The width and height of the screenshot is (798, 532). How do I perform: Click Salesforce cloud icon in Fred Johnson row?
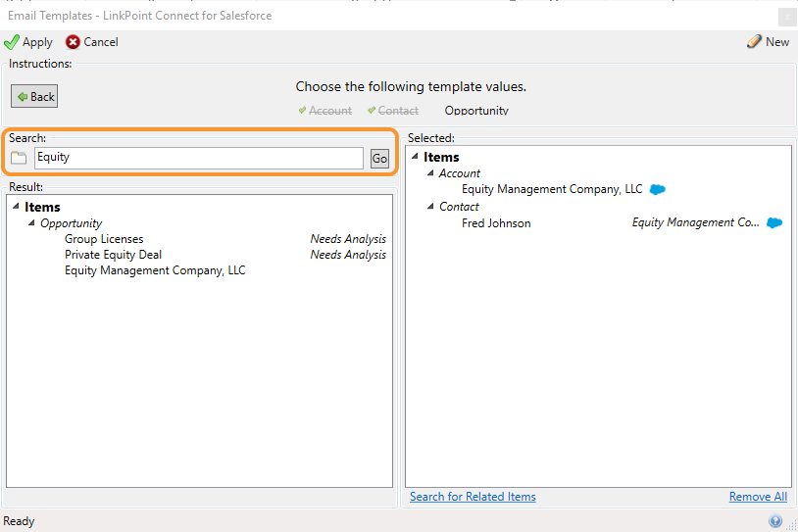[774, 222]
